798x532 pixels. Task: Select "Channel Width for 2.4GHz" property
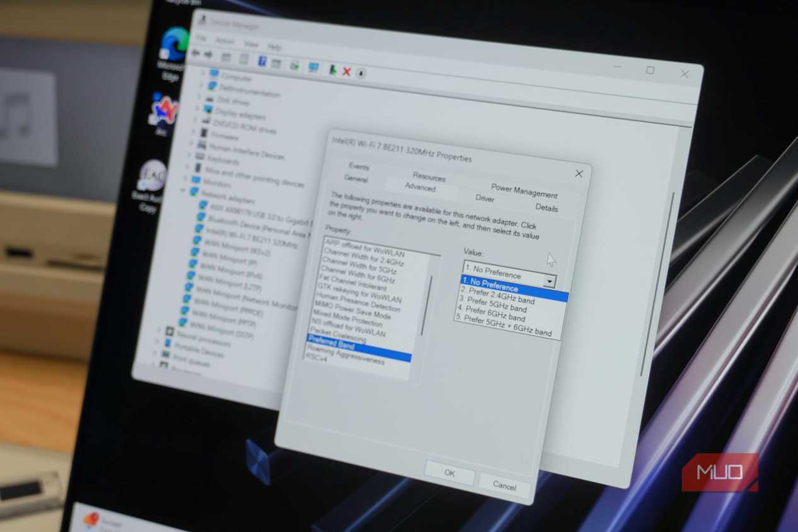364,257
